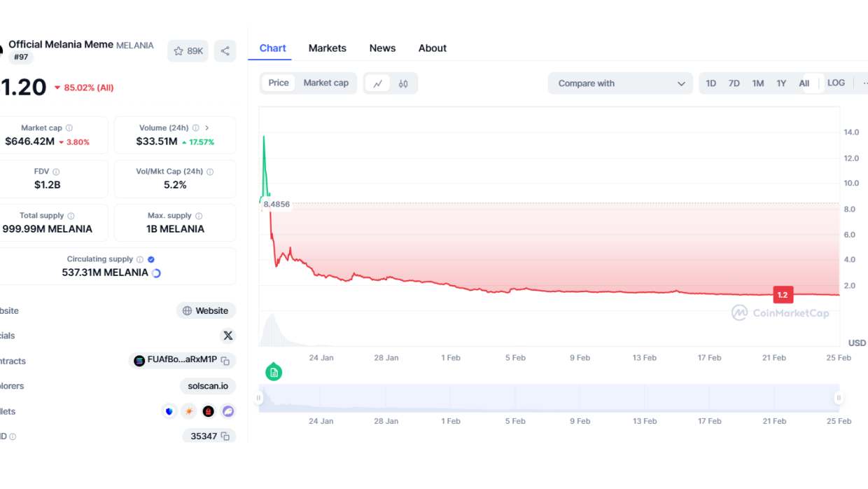The width and height of the screenshot is (868, 489).
Task: Switch to line chart view icon
Action: [377, 83]
